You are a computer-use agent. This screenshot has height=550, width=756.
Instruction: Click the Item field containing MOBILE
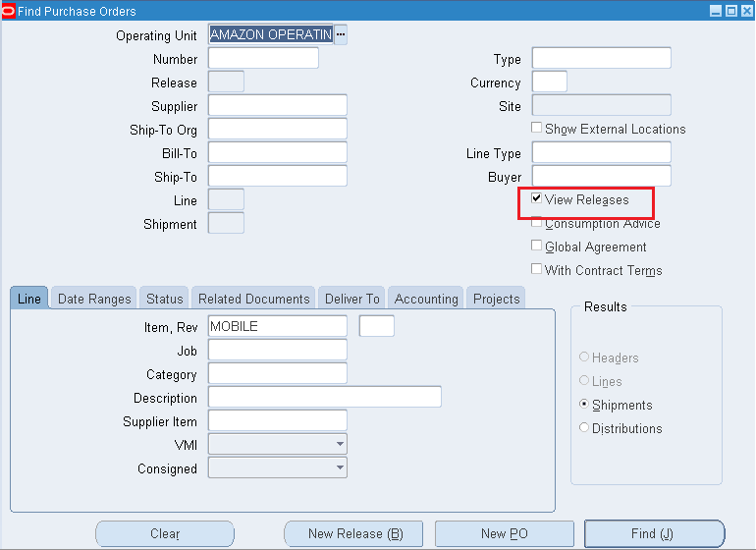tap(278, 326)
